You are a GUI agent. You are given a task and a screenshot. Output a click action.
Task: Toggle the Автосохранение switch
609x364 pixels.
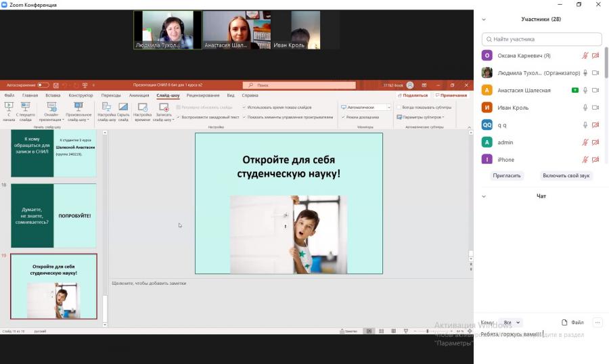point(43,85)
